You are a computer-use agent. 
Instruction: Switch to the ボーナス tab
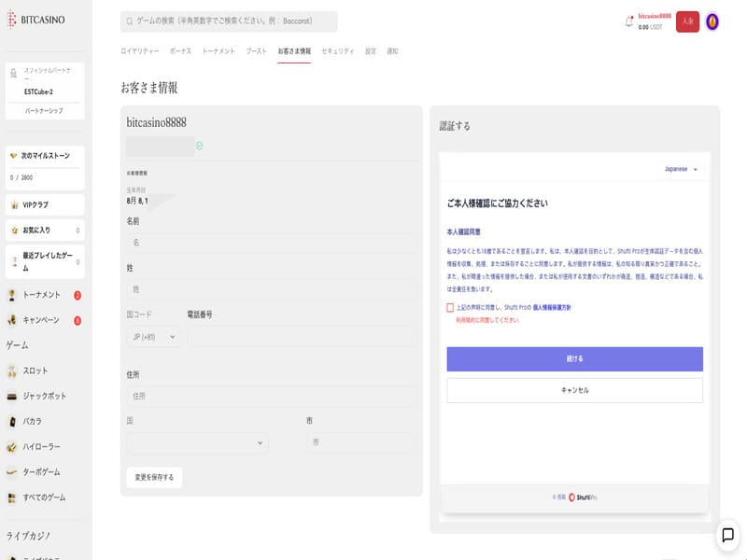(x=180, y=50)
